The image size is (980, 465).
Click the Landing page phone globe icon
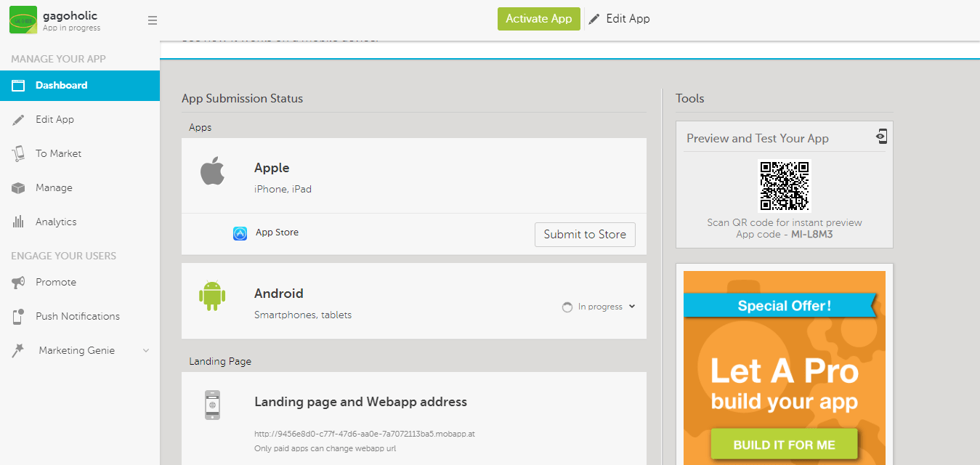tap(212, 405)
